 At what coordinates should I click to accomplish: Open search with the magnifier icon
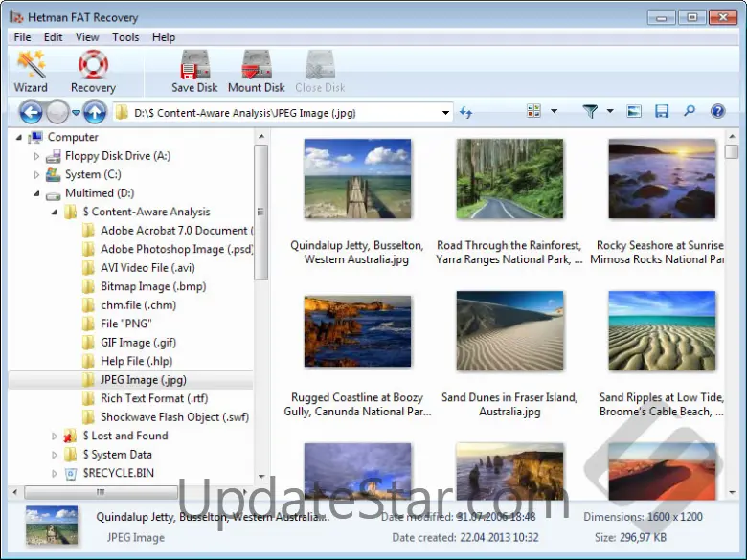pos(689,111)
